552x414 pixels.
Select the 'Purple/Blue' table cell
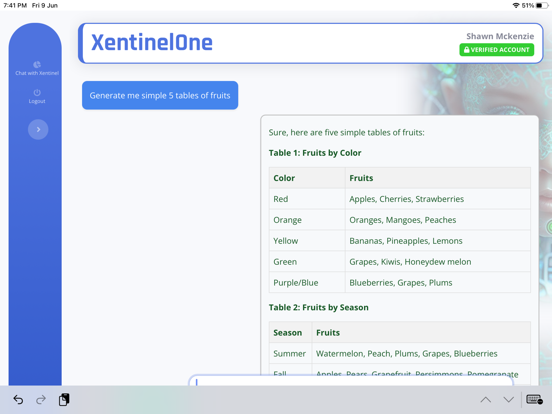[x=307, y=282]
